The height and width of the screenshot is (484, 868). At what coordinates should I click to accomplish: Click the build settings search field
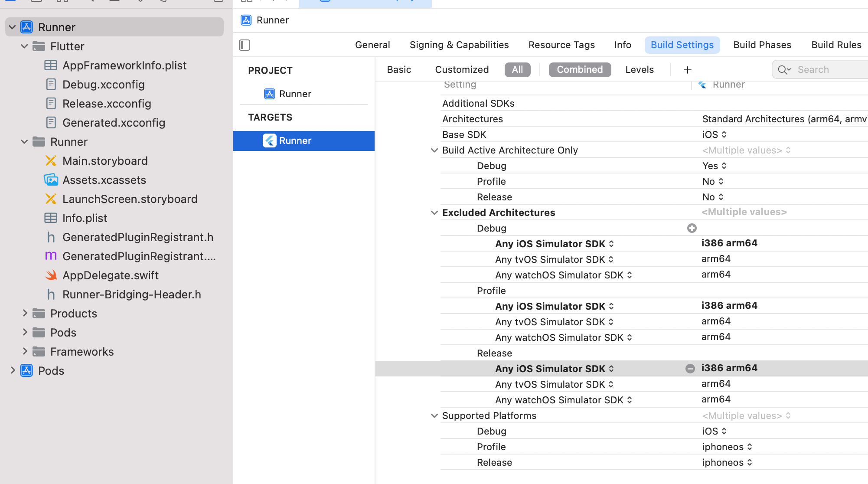(x=824, y=69)
